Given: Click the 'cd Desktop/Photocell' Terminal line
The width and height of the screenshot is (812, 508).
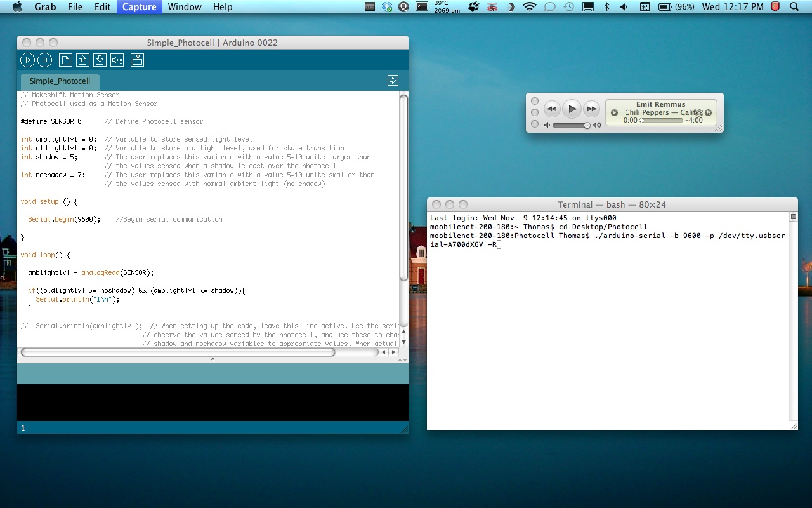Looking at the screenshot, I should tap(539, 227).
